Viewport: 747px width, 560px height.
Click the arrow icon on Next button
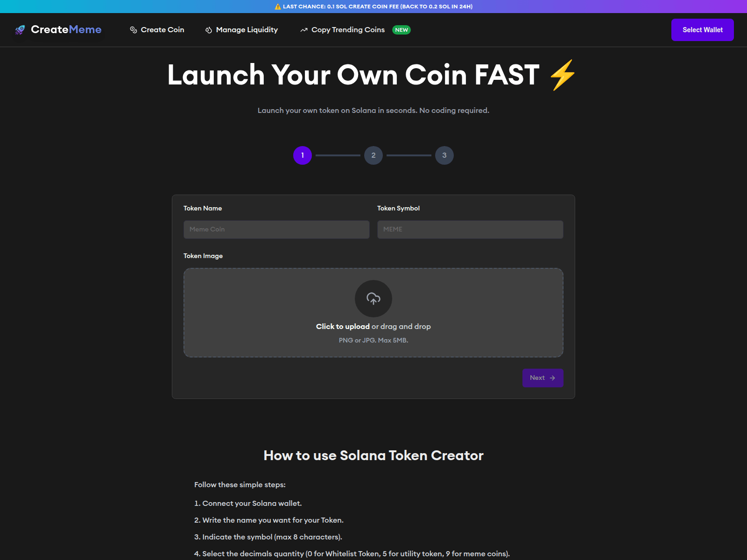553,378
